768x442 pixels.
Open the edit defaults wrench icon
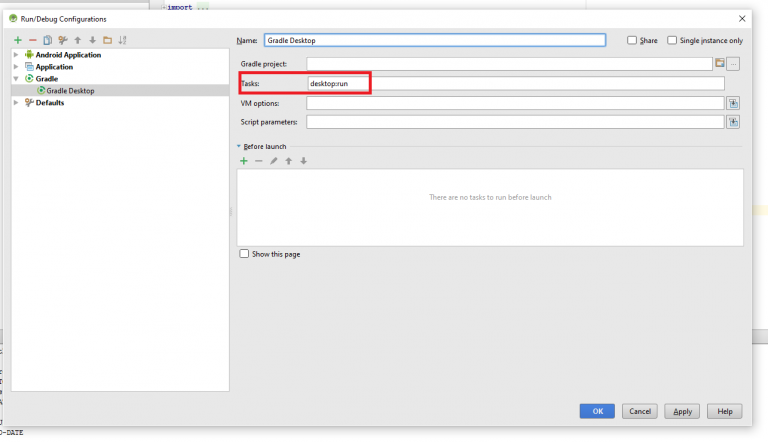(x=62, y=40)
